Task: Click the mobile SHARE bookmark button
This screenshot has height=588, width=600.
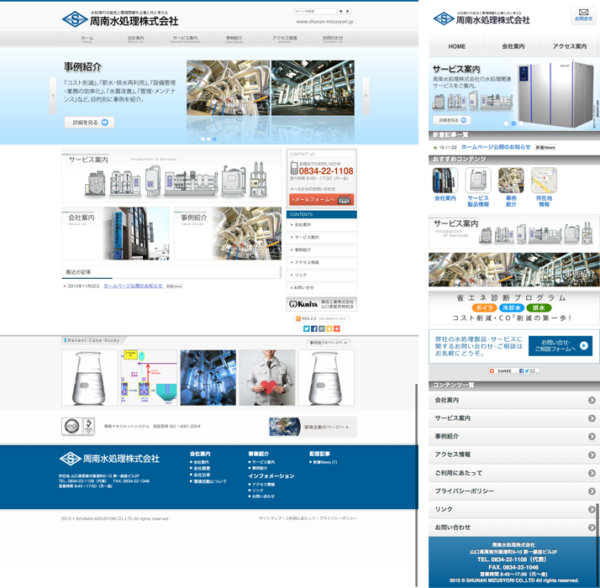Action: coord(514,371)
